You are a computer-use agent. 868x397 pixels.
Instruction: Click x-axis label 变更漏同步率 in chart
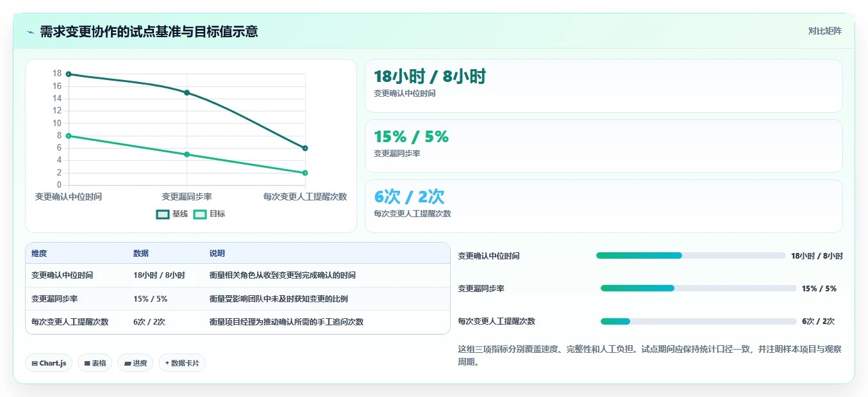(187, 197)
